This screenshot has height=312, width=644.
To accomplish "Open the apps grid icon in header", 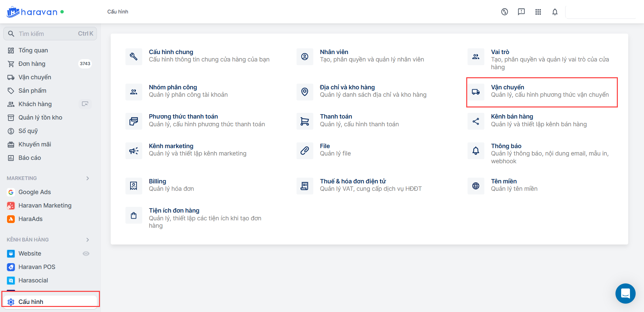I will [x=538, y=12].
